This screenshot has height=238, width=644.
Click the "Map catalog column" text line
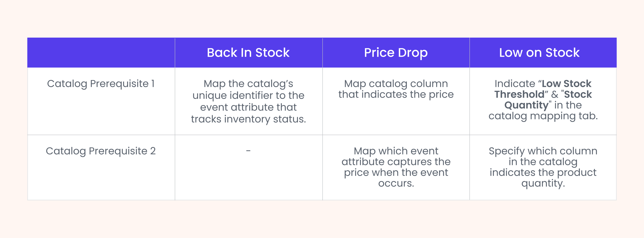(396, 84)
